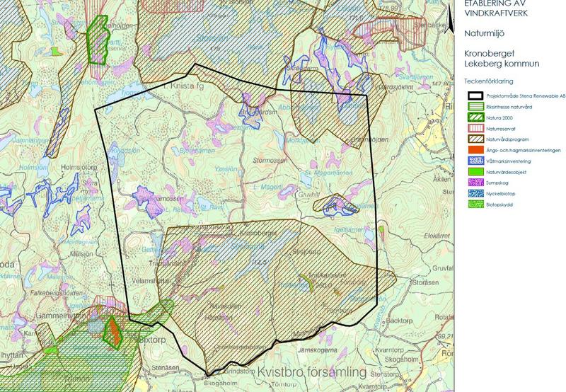566x392 pixels.
Task: Click the Våtmarksinventering blue legend symbol
Action: (x=475, y=161)
